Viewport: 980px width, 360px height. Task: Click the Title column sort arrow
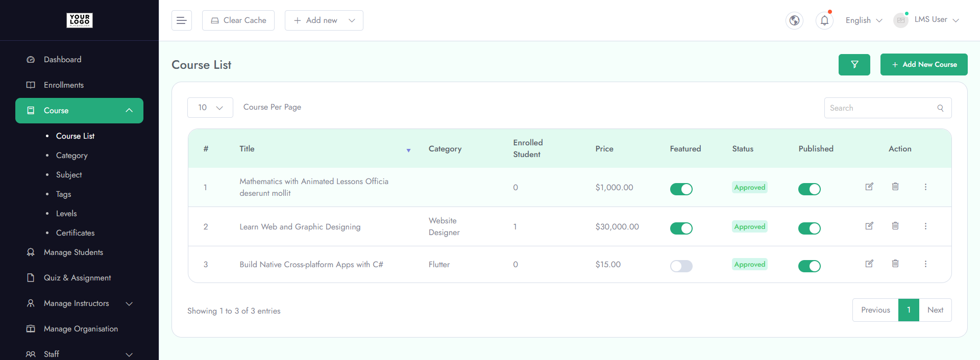408,150
